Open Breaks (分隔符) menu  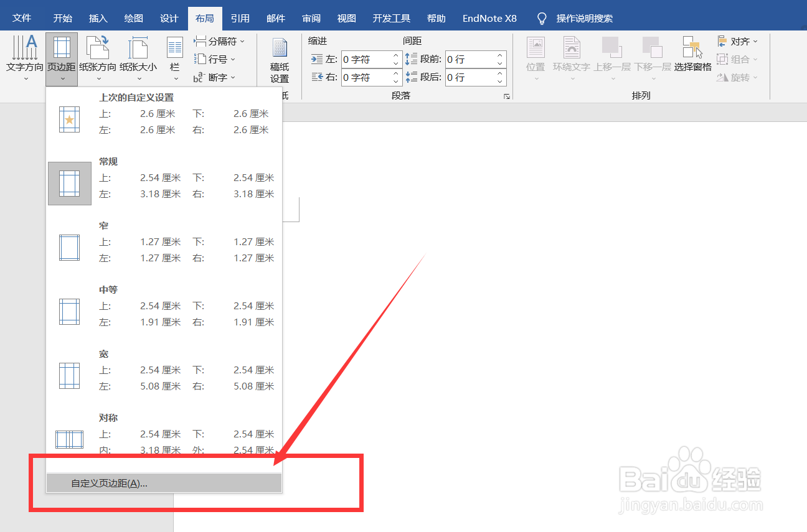pyautogui.click(x=219, y=42)
